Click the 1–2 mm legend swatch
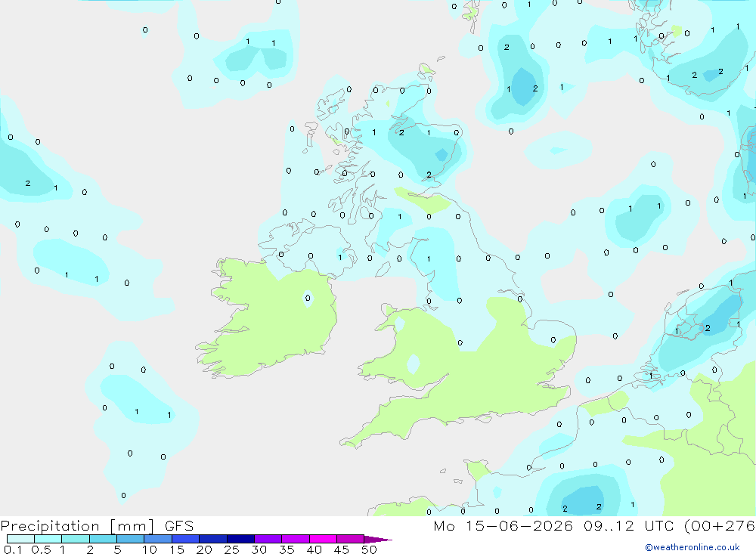The image size is (756, 554). (76, 539)
